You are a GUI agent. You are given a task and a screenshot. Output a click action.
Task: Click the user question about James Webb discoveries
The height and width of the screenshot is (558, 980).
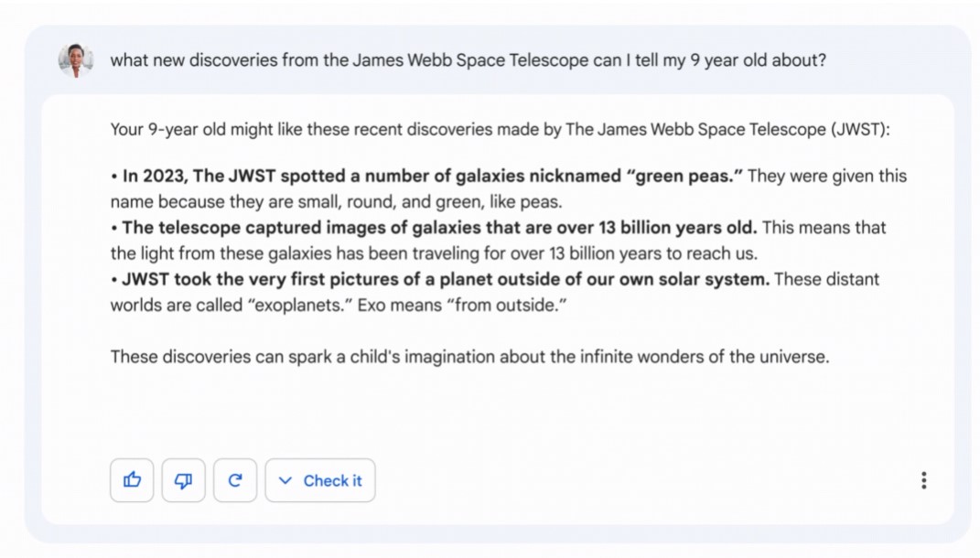pos(468,60)
